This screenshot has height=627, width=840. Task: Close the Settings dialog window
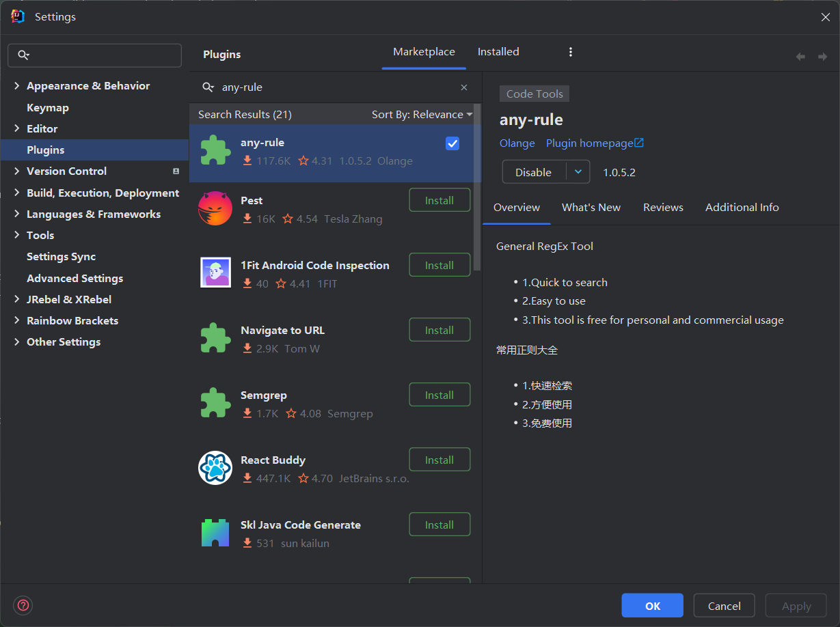[825, 17]
